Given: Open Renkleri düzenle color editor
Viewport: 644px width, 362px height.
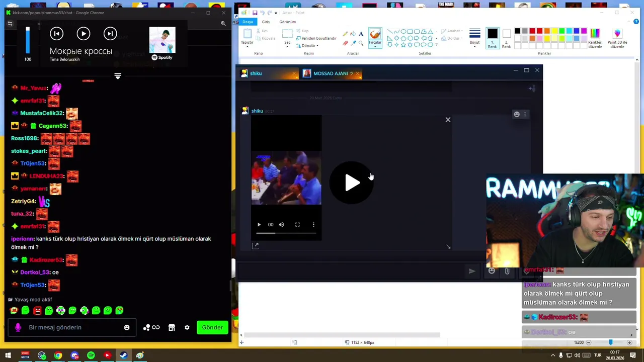Looking at the screenshot, I should coord(595,38).
